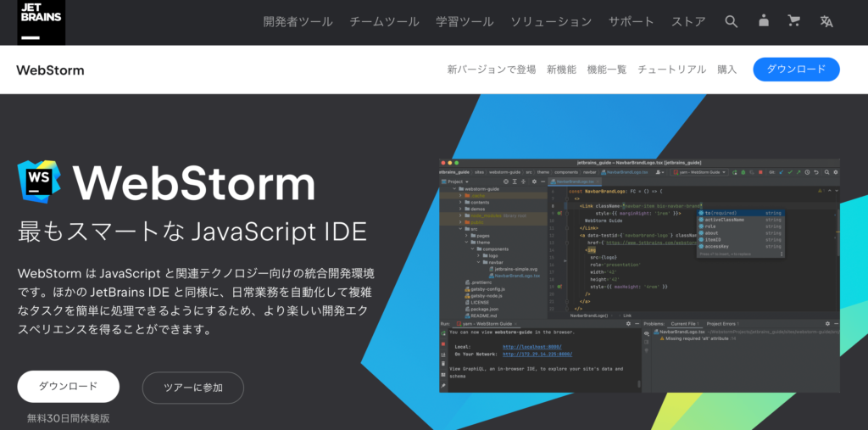Open the user icon dropdown in IDE toolbar

pyautogui.click(x=659, y=172)
